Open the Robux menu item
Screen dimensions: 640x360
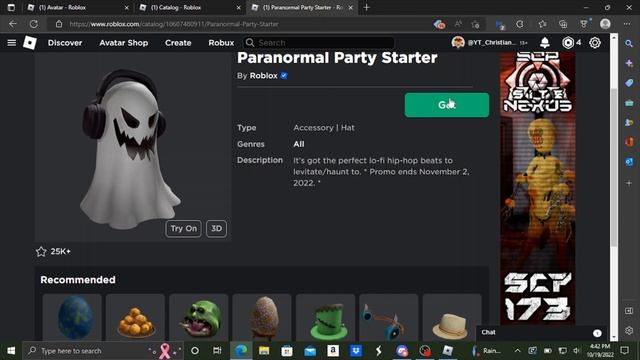click(221, 43)
